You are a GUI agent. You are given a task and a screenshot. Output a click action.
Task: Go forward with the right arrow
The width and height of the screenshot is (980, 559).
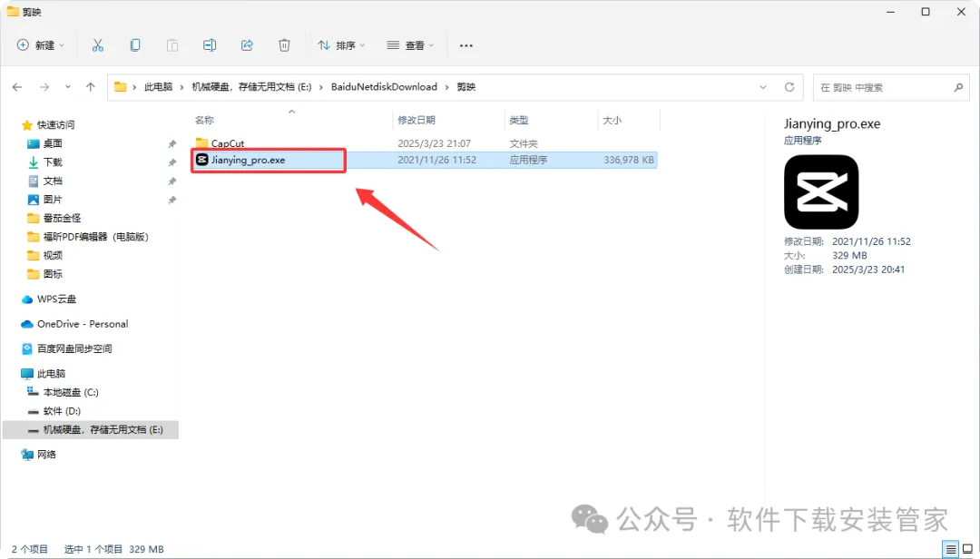click(x=44, y=87)
